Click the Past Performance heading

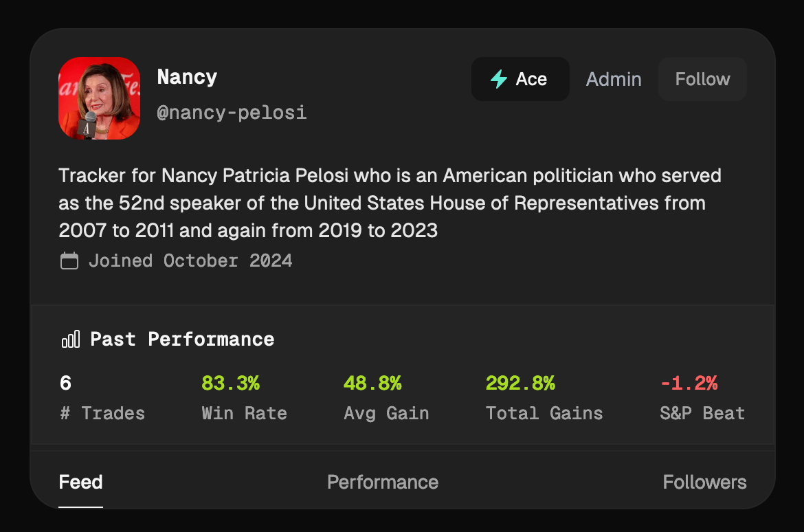[x=182, y=340]
